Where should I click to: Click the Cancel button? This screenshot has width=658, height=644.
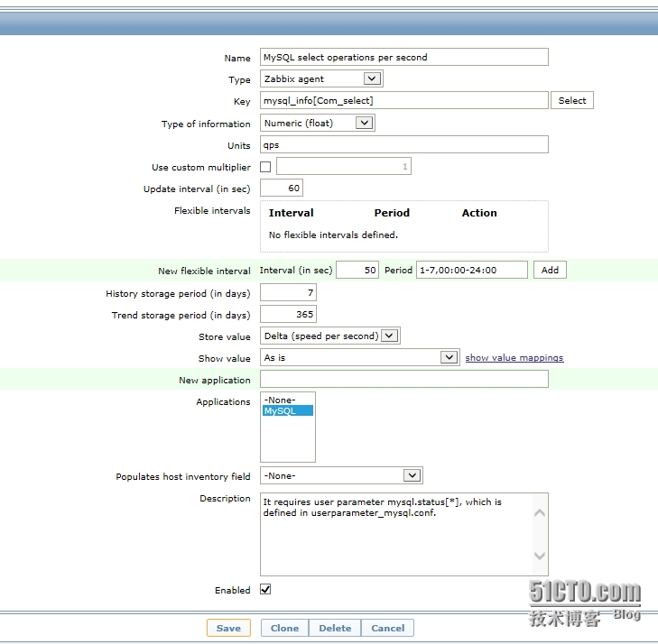pos(388,628)
